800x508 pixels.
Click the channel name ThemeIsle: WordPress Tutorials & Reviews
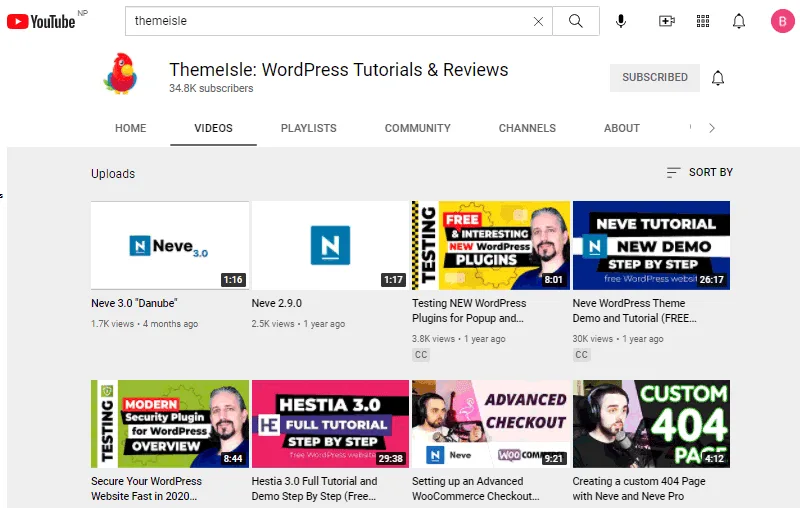(339, 69)
